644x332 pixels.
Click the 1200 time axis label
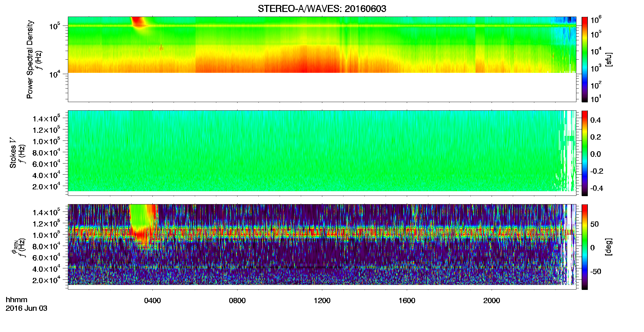(322, 301)
